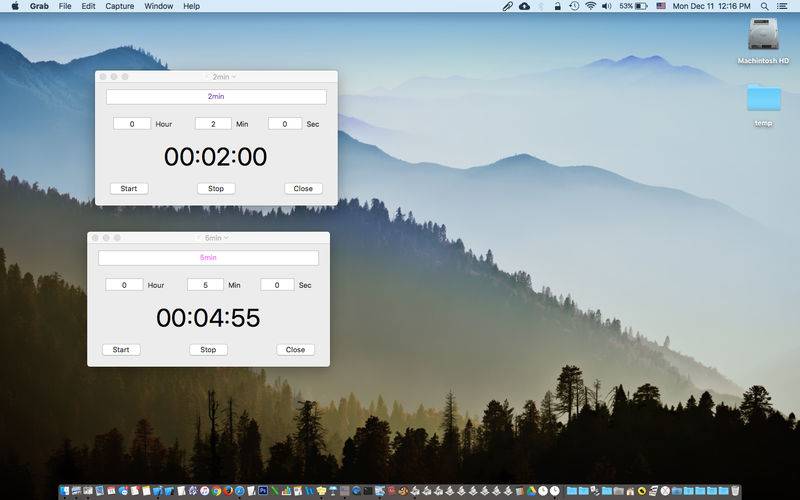
Task: Open the File menu
Action: [x=65, y=6]
